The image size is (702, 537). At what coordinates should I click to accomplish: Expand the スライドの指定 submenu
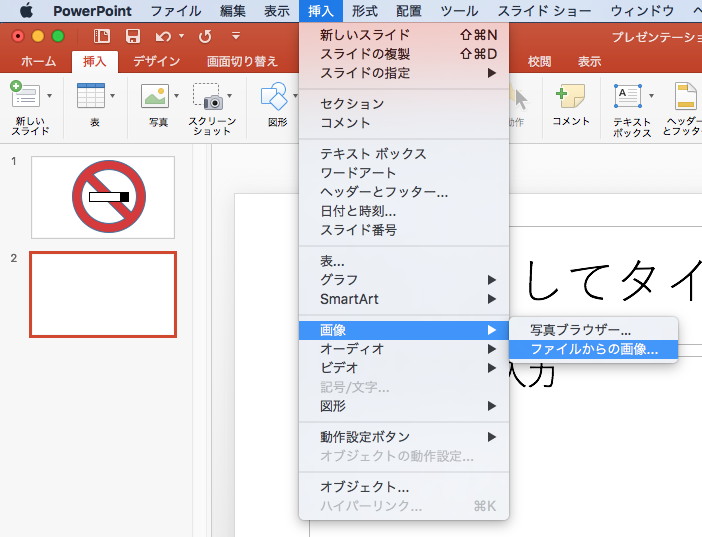tap(404, 73)
